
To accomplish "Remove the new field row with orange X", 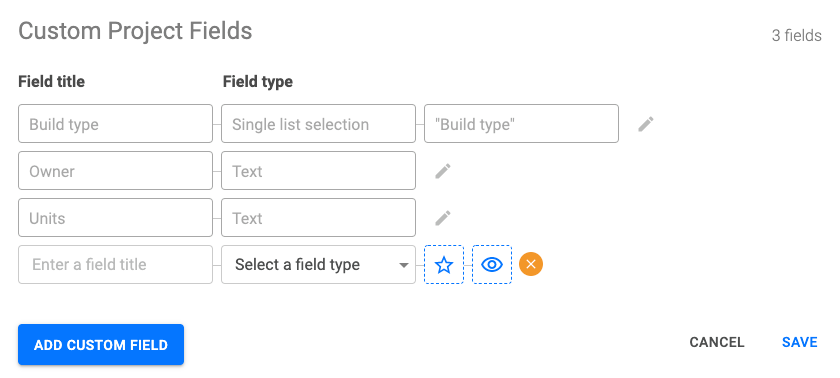I will (x=531, y=264).
